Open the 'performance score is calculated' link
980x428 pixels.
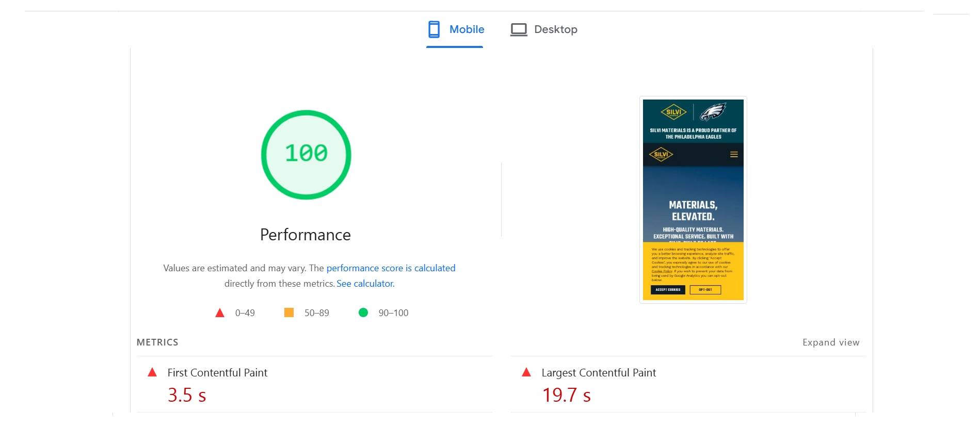coord(391,268)
